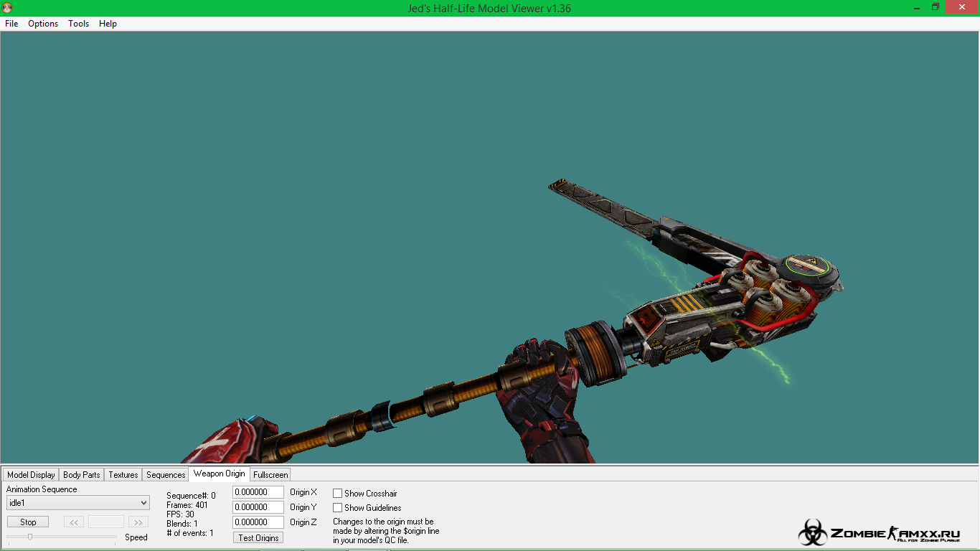
Task: Click the 'FPS: 30' text
Action: 180,514
